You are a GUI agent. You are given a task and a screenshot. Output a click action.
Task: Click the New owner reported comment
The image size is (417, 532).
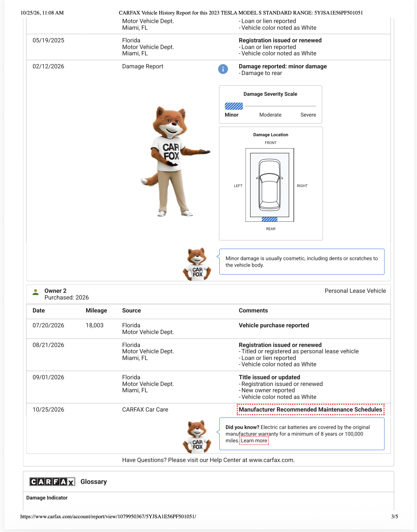tap(267, 390)
